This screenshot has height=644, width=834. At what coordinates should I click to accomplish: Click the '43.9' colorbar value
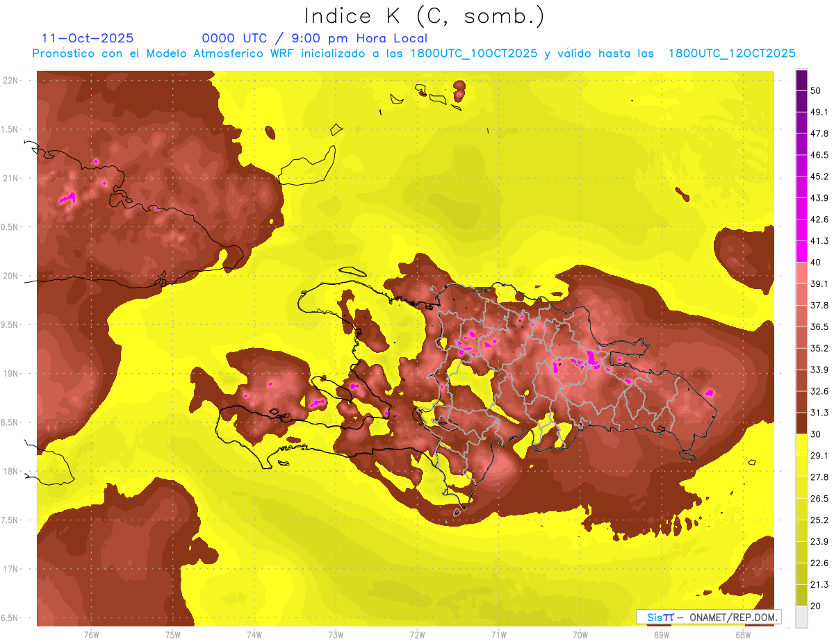pos(819,198)
